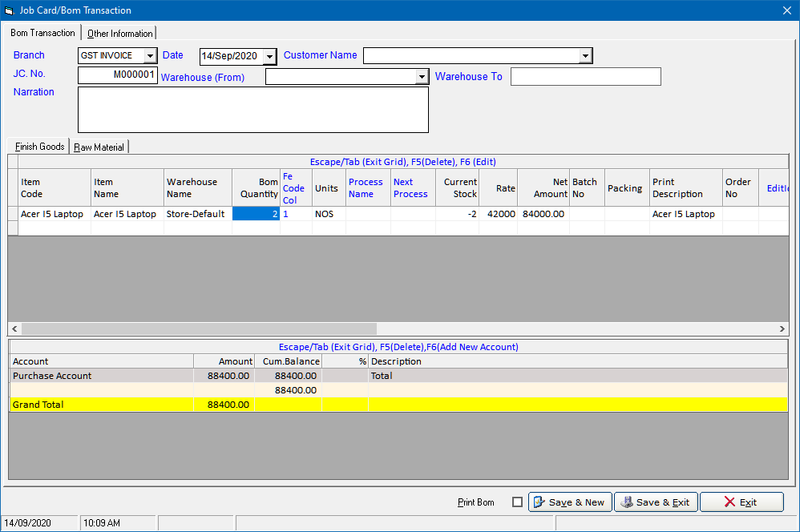Image resolution: width=800 pixels, height=532 pixels.
Task: Open the Customer Name dropdown list
Action: 585,56
